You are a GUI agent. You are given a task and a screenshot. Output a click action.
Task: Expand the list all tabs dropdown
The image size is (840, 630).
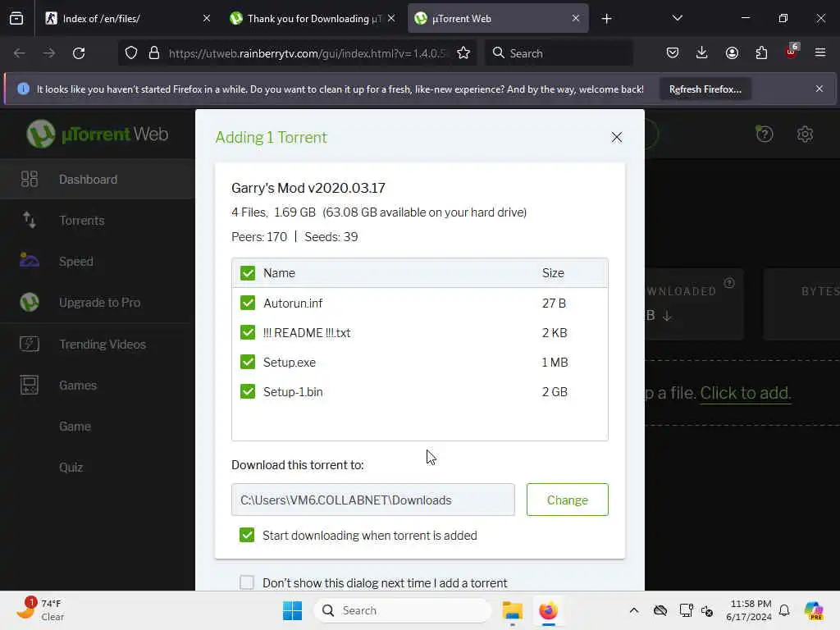pyautogui.click(x=677, y=18)
